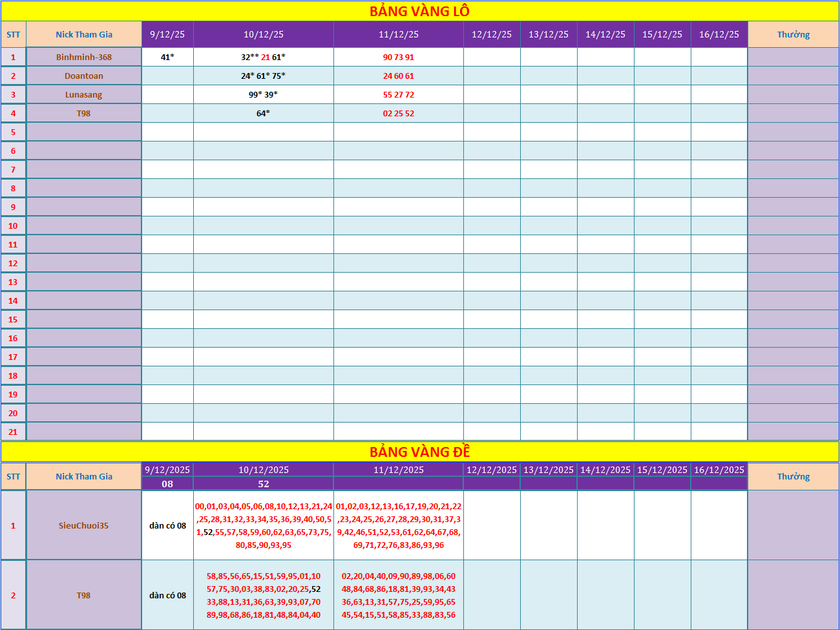Select the SieuChuoi35 nickname cell
Image resolution: width=840 pixels, height=630 pixels.
pyautogui.click(x=84, y=525)
